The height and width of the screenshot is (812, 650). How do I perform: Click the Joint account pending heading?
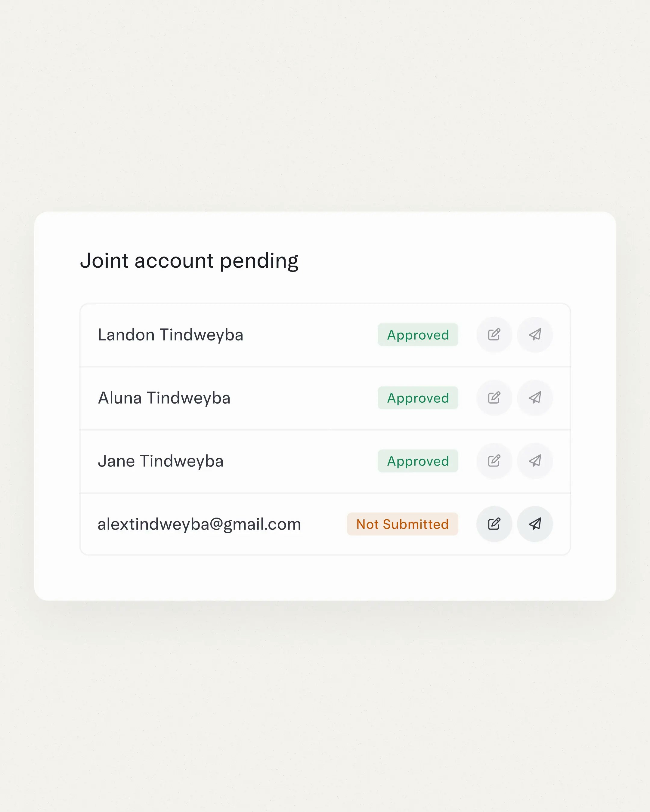coord(189,261)
